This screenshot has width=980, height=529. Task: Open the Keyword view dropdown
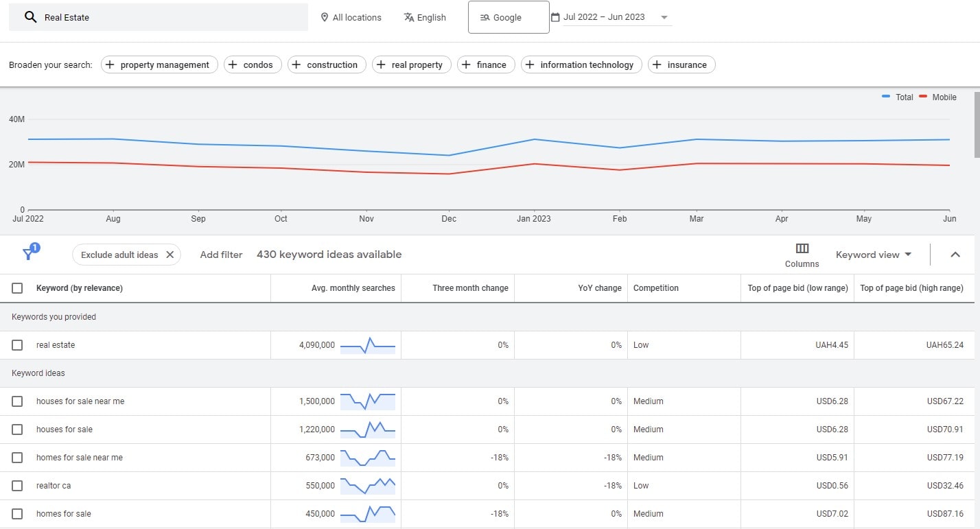[874, 255]
